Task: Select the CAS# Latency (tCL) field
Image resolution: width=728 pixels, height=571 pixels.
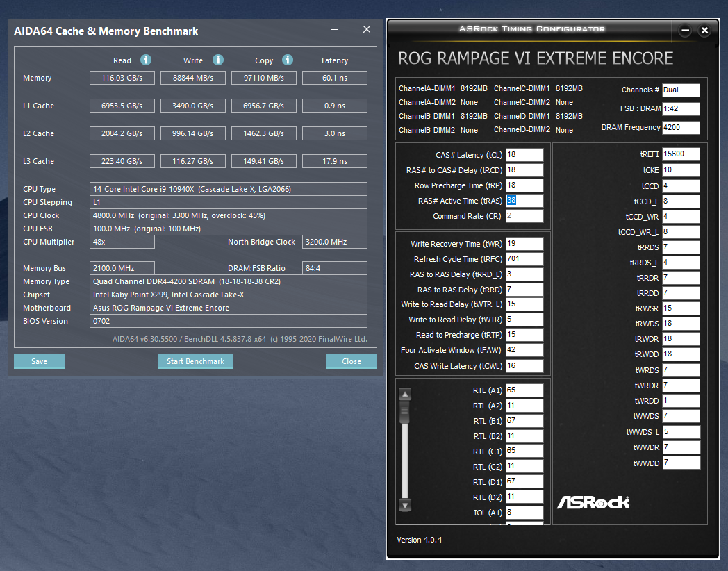Action: [x=524, y=155]
